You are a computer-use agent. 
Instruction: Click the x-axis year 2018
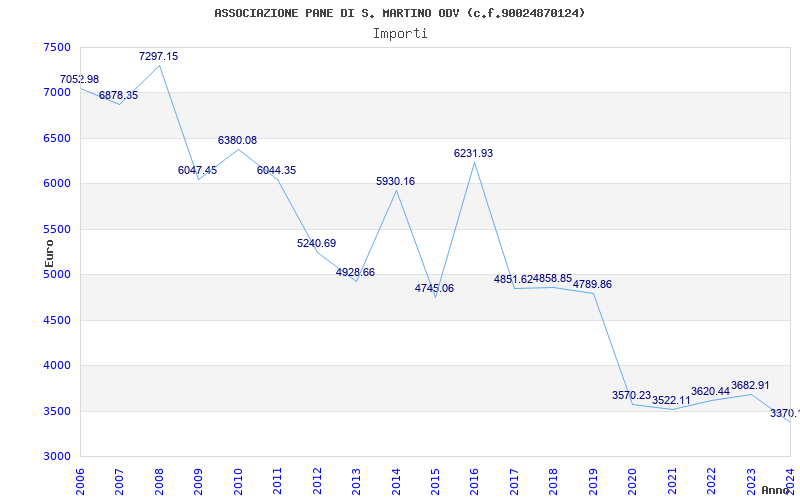click(x=554, y=481)
